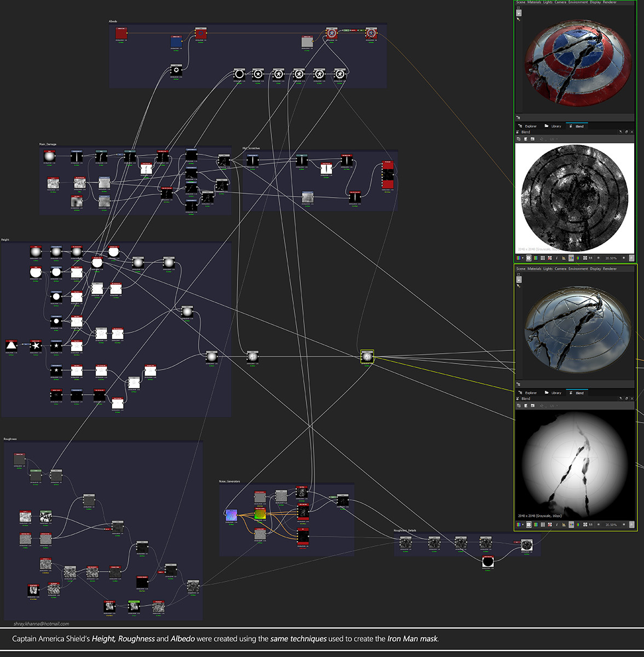Click RGB circle icon in lower 2D view toolbar
Viewport: 644px width, 657px height.
point(578,525)
